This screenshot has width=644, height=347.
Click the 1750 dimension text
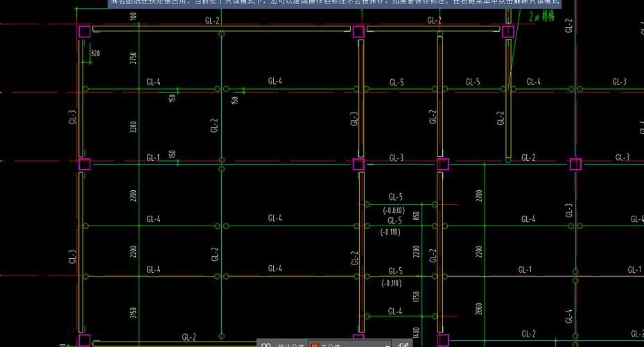pos(416,296)
